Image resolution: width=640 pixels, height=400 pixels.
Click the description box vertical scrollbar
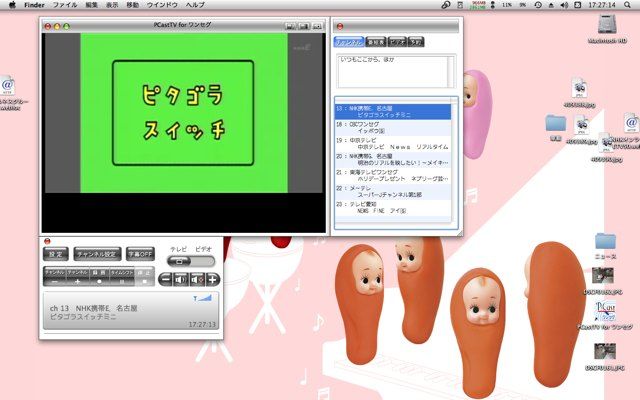(451, 71)
